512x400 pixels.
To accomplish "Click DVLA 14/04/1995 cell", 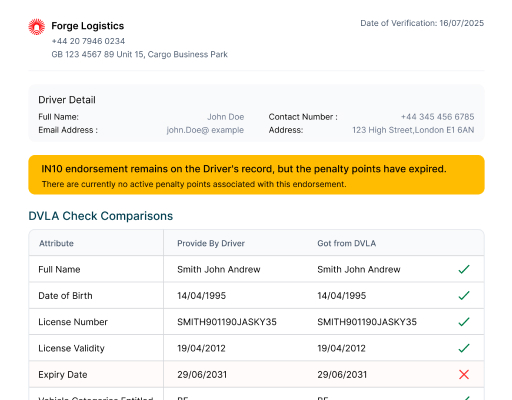I will [x=342, y=296].
